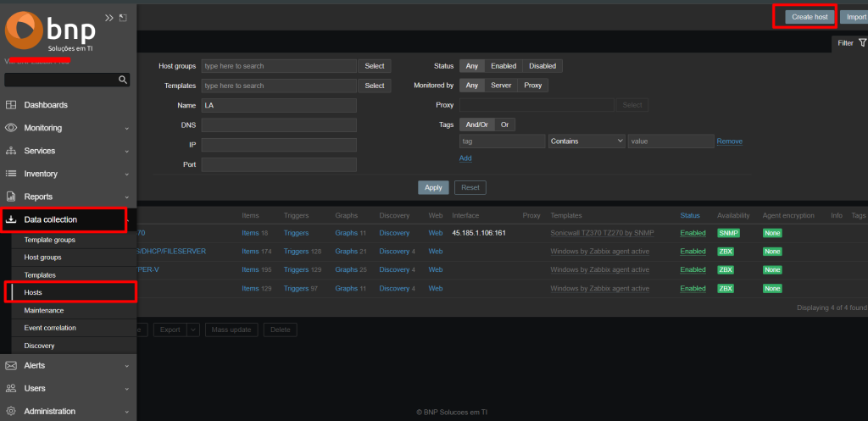Click the green SNMP availability badge
Viewport: 868px width, 421px height.
728,233
